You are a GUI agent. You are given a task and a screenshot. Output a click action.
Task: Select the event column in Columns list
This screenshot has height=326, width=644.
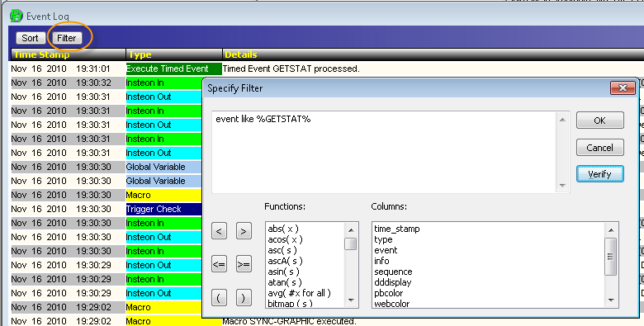[x=386, y=250]
